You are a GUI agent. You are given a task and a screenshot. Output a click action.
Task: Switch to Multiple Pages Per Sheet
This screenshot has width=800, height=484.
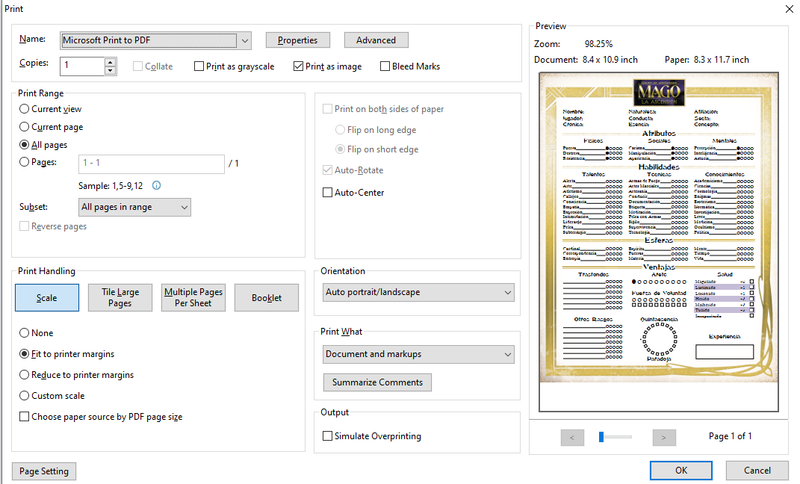pyautogui.click(x=194, y=297)
